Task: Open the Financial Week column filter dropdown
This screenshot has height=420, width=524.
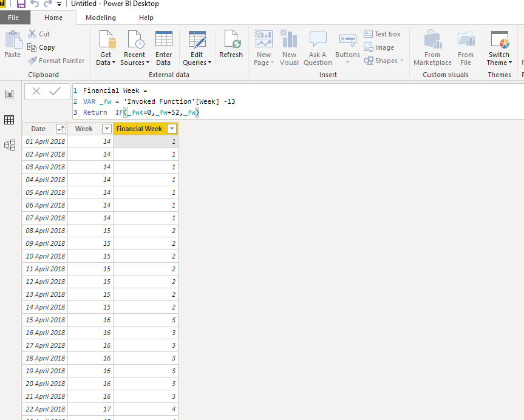Action: pyautogui.click(x=172, y=129)
